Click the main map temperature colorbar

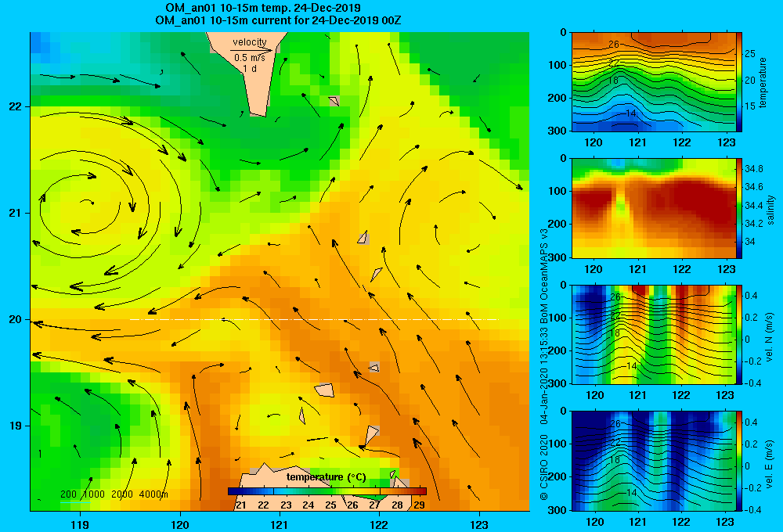click(x=327, y=491)
